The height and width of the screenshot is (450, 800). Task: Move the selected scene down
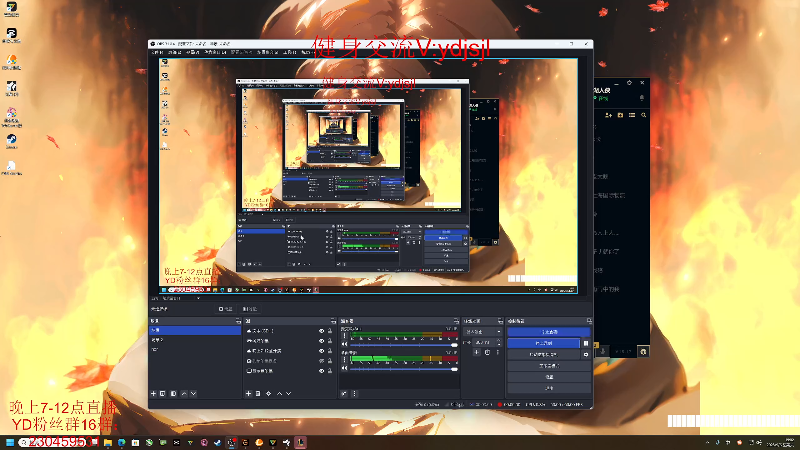193,393
